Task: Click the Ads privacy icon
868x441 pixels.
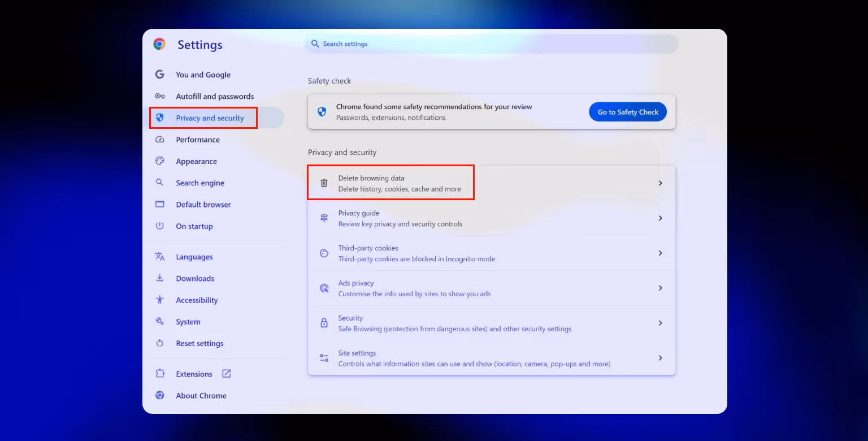Action: coord(324,288)
